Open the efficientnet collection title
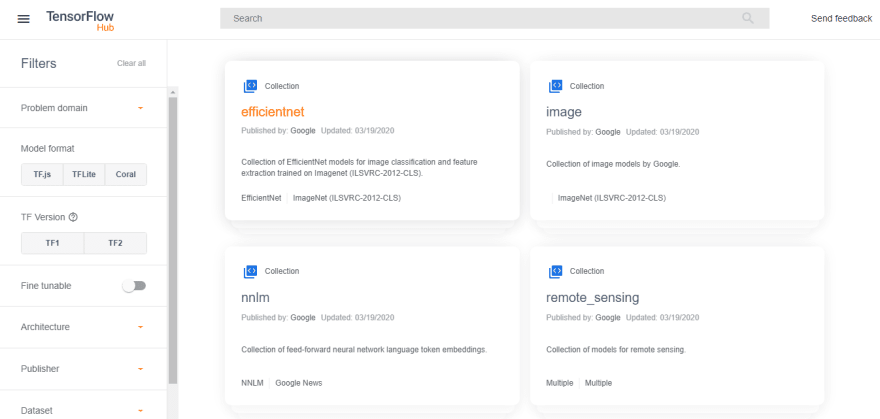 coord(273,112)
